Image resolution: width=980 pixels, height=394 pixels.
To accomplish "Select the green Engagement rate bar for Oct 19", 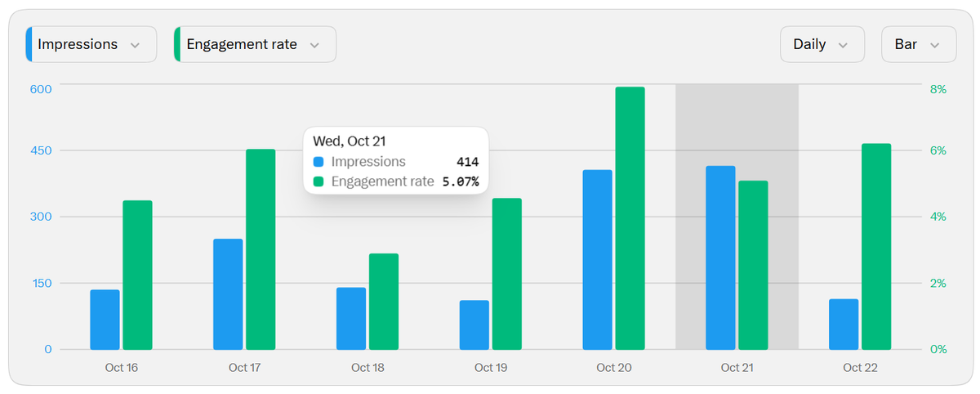I will [x=507, y=274].
